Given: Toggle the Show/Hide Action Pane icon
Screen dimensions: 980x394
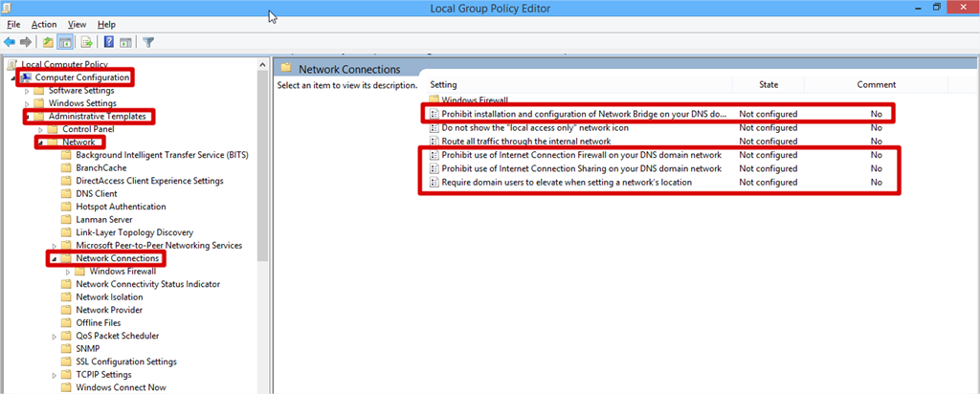Looking at the screenshot, I should coord(125,42).
